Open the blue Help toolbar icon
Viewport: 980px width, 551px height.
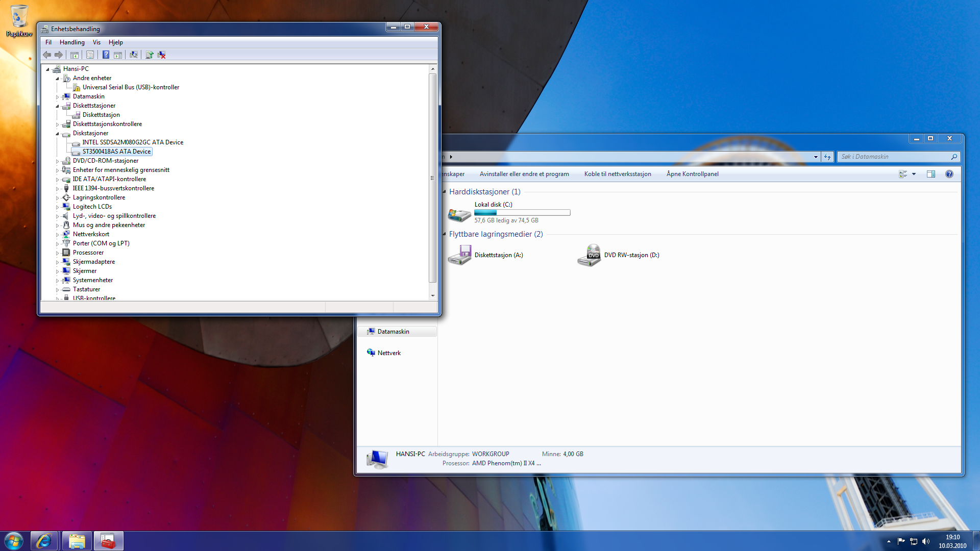coord(106,55)
